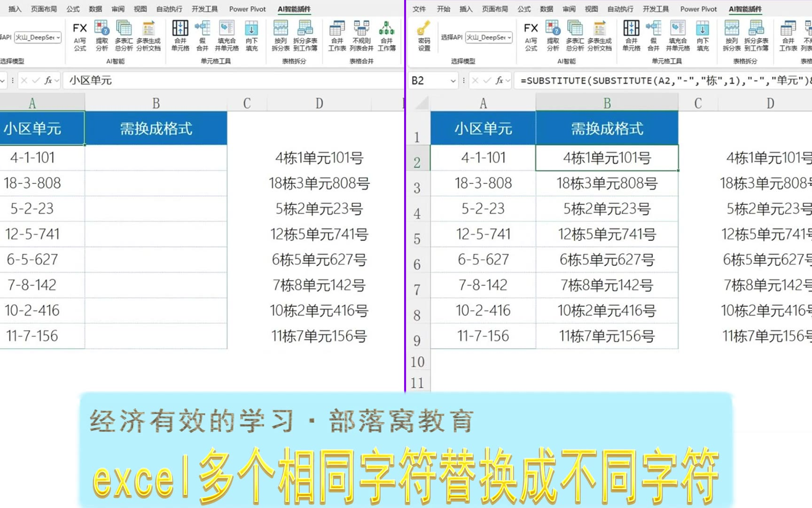Viewport: 812px width, 508px height.
Task: Select cell 7-8-142 in right window
Action: pos(483,285)
